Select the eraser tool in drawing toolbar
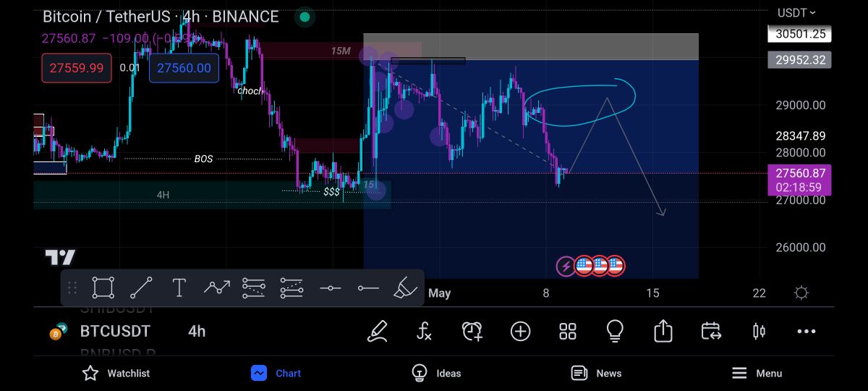Screen dimensions: 868x391 (406, 288)
